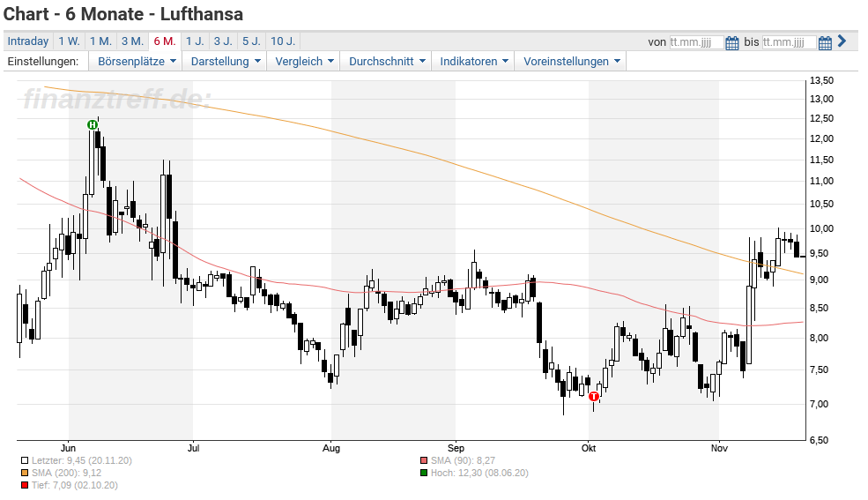This screenshot has width=868, height=500.
Task: Open the calendar picker for 'von' date
Action: click(731, 42)
